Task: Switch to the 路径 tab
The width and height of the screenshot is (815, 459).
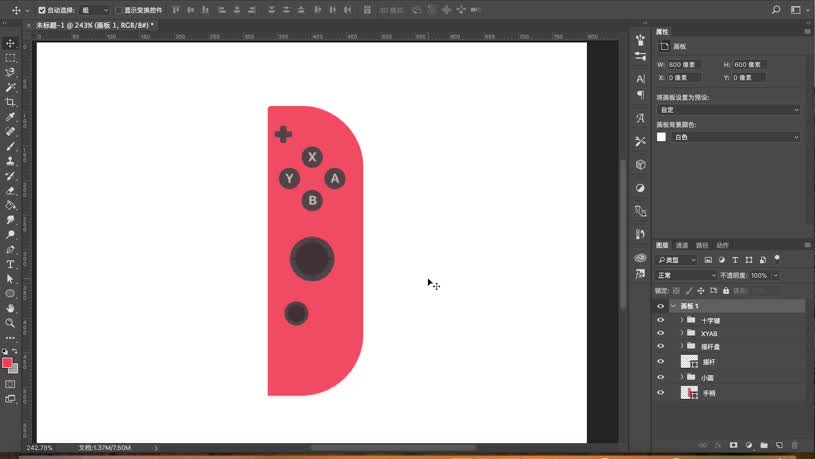Action: [x=702, y=245]
